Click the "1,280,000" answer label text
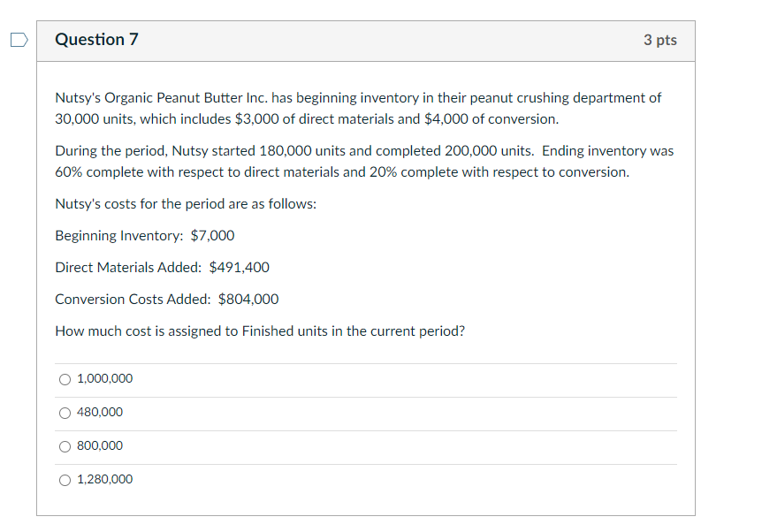Screen dimensions: 762x532 (105, 480)
